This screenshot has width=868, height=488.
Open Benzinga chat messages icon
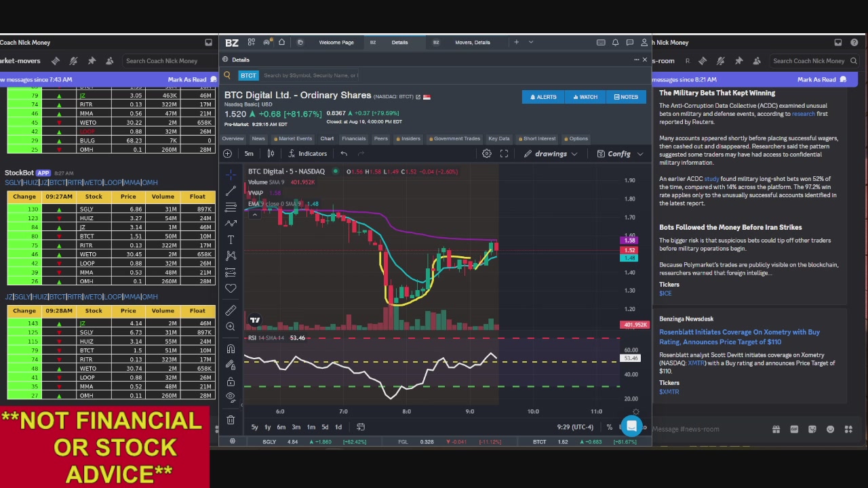[630, 42]
